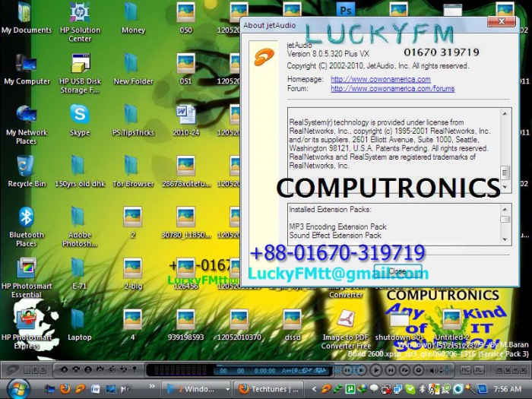Select the HP Solution Center icon

(80, 22)
